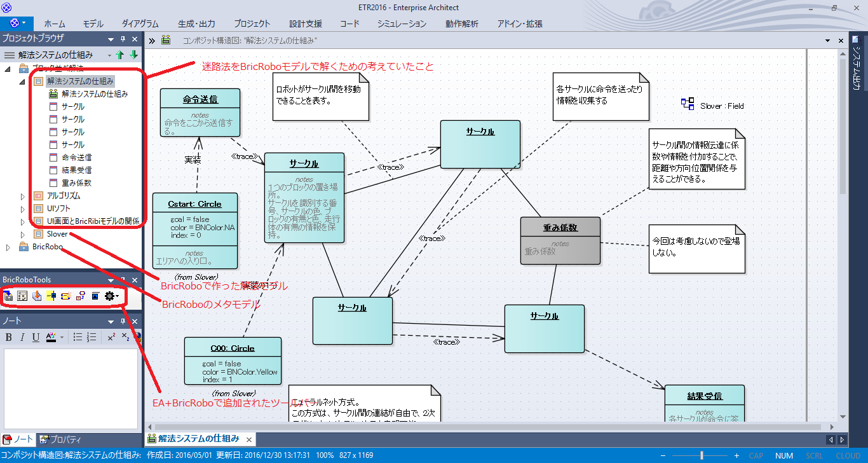Viewport: 868px width, 463px height.
Task: Select the Cstart: Circle element in diagram
Action: [x=195, y=230]
